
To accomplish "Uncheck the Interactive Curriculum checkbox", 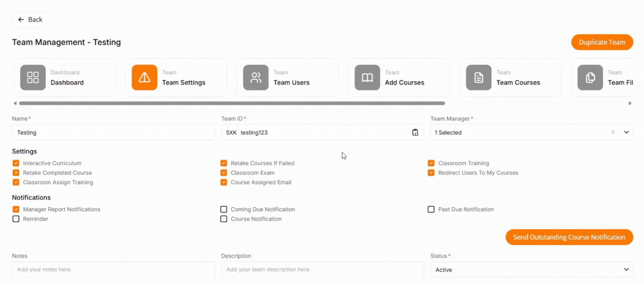I will pyautogui.click(x=16, y=163).
